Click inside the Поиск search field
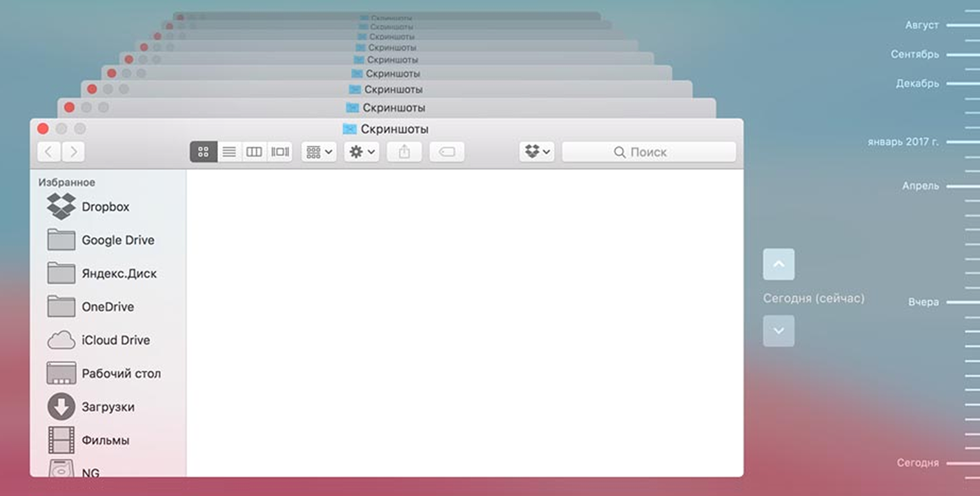 [648, 151]
